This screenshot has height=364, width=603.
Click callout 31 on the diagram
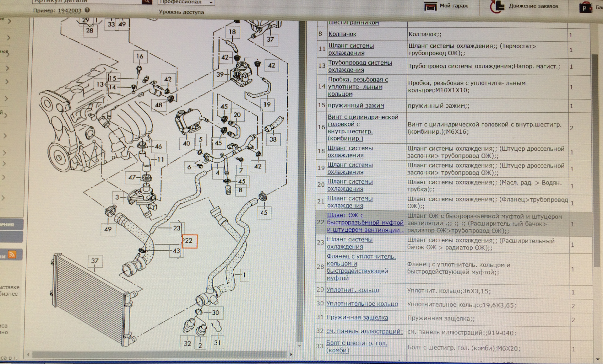[x=217, y=343]
